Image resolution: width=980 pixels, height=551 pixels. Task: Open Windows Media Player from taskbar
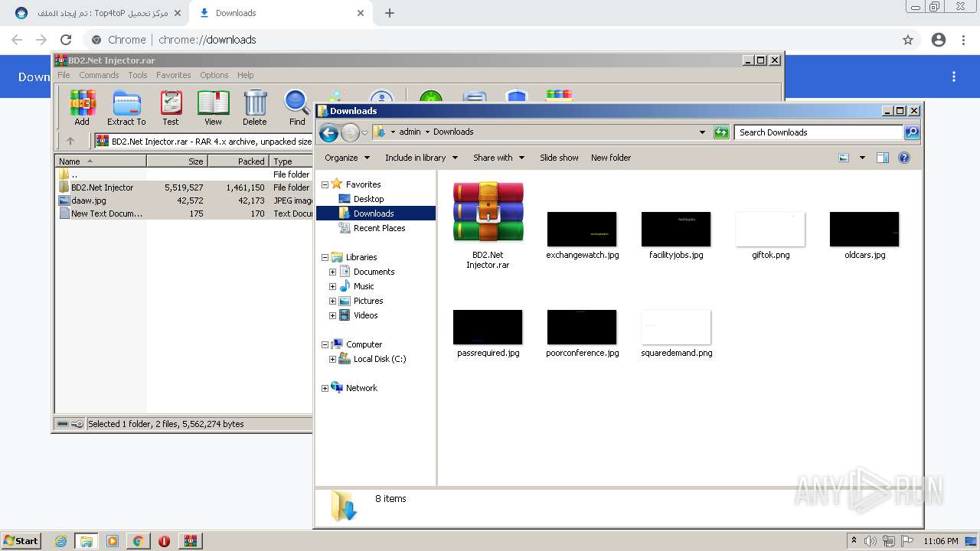point(113,541)
